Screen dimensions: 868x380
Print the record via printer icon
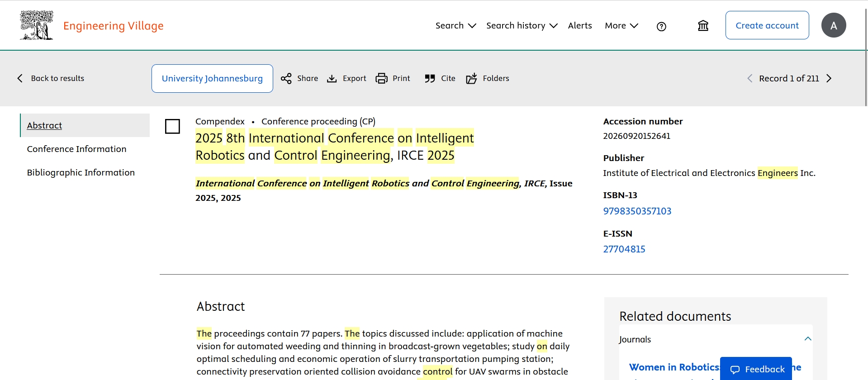point(382,79)
